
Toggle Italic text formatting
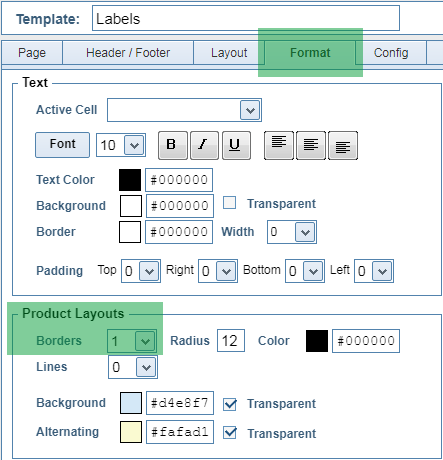pyautogui.click(x=204, y=145)
